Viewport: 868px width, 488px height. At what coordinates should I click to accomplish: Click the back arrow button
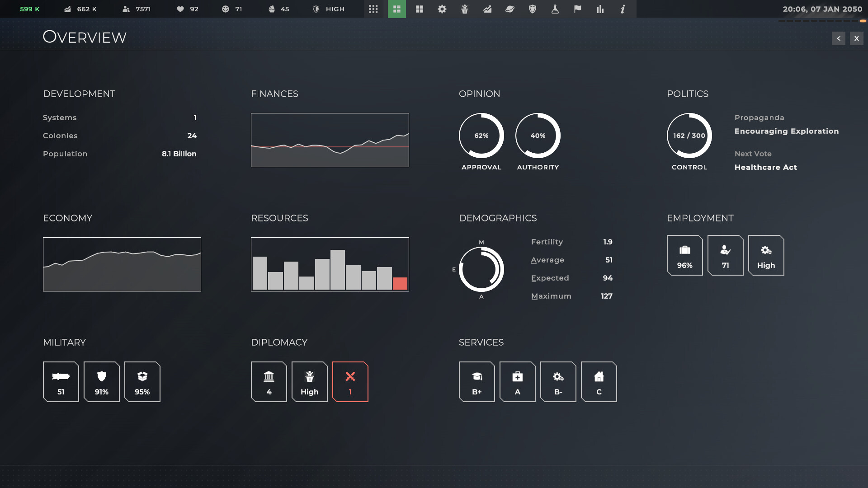(838, 38)
